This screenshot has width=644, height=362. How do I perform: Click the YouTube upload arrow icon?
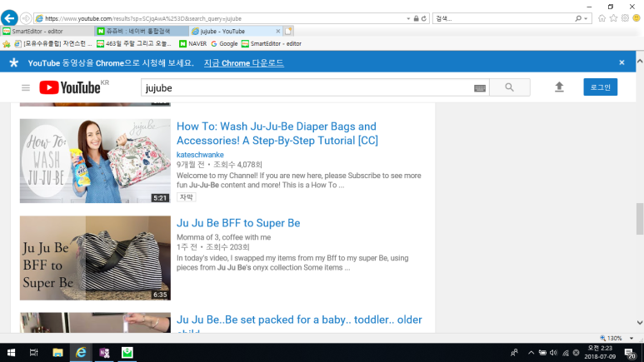(559, 87)
